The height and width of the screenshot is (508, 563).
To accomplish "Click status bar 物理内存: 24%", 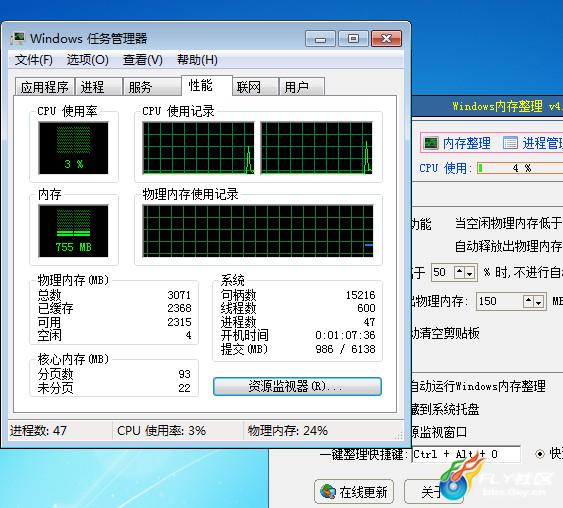I will [288, 430].
